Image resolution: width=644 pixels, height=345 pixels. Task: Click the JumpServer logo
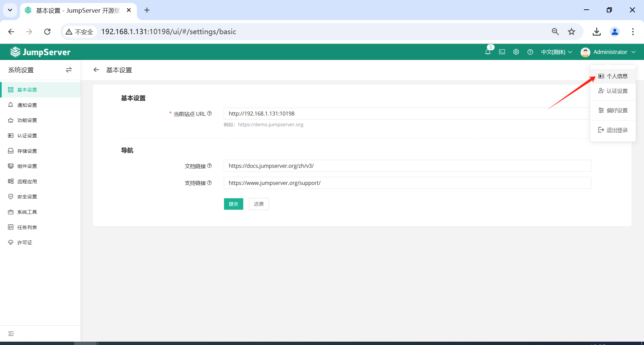coord(40,52)
